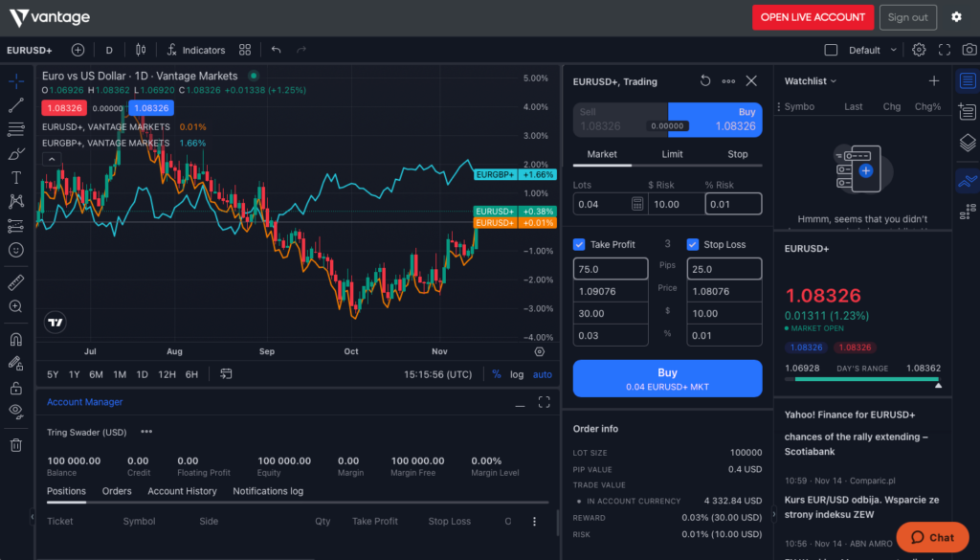Toggle magnet mode for drawings
The height and width of the screenshot is (560, 980).
(16, 340)
